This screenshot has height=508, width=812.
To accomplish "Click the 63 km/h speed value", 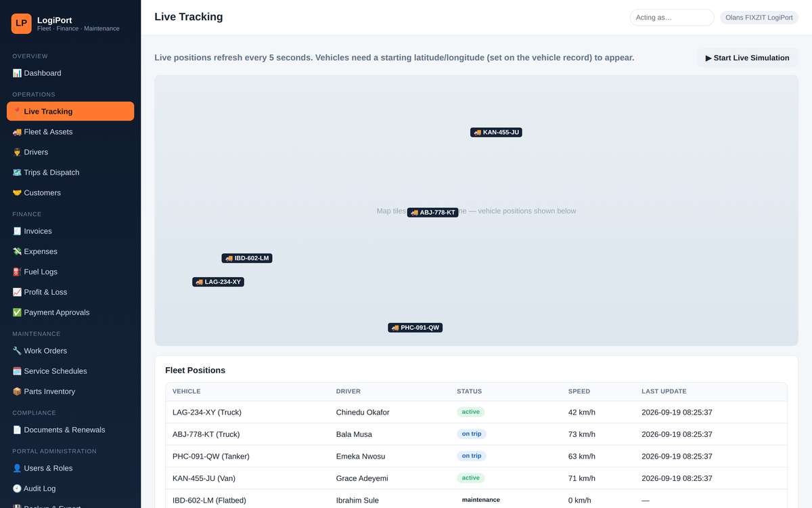I will pyautogui.click(x=582, y=457).
